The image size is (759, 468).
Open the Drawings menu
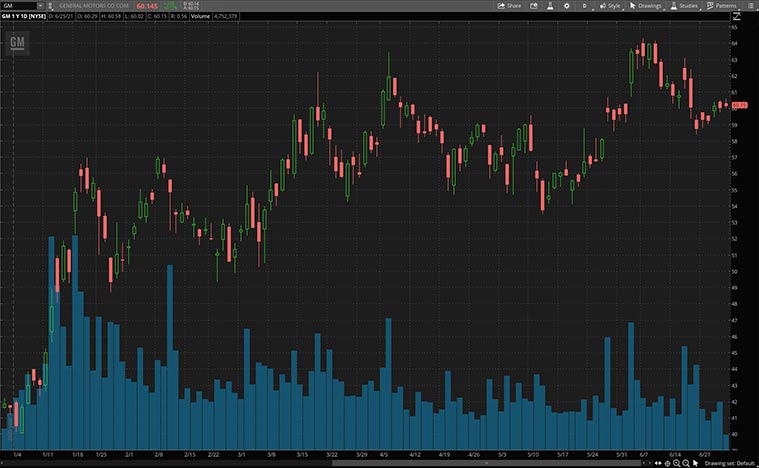point(646,5)
